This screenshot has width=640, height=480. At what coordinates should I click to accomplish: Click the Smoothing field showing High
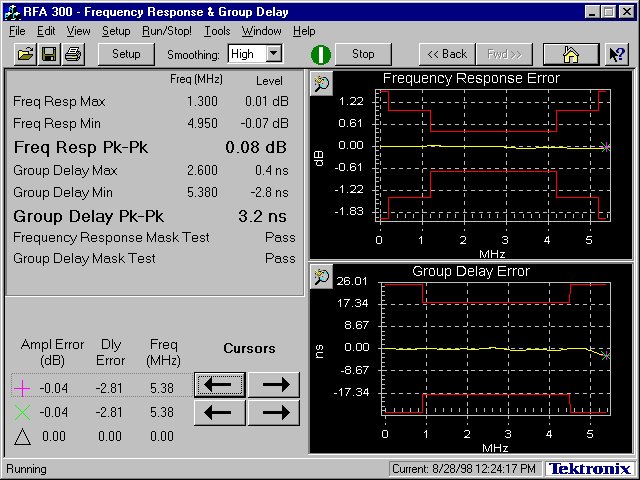[247, 53]
